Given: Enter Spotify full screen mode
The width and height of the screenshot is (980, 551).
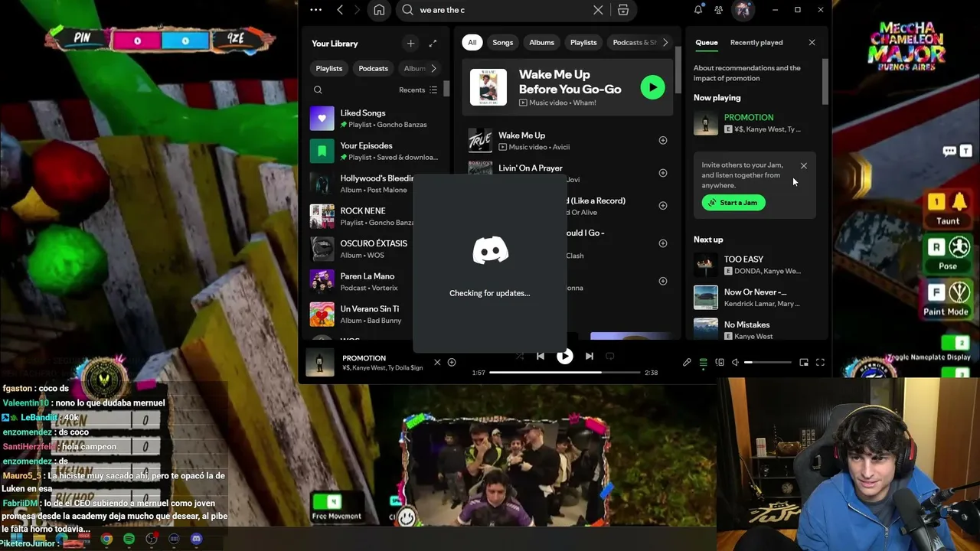Looking at the screenshot, I should coord(820,363).
